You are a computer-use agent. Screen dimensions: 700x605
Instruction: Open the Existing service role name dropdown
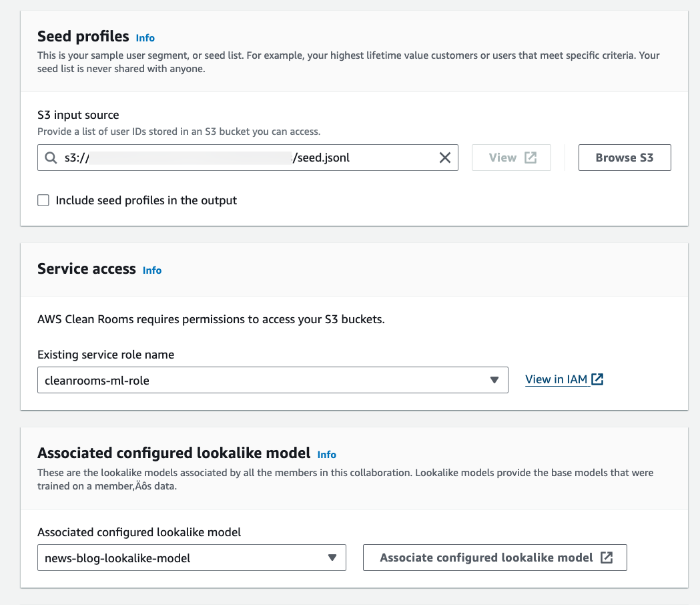coord(272,380)
